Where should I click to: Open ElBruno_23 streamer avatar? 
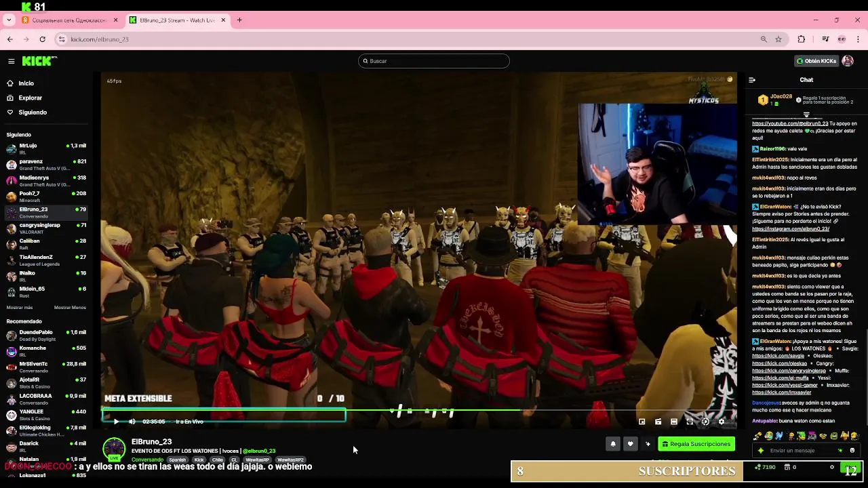point(114,449)
